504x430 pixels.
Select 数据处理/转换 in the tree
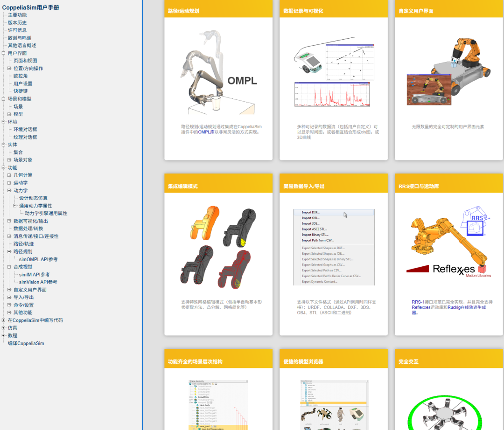(28, 229)
